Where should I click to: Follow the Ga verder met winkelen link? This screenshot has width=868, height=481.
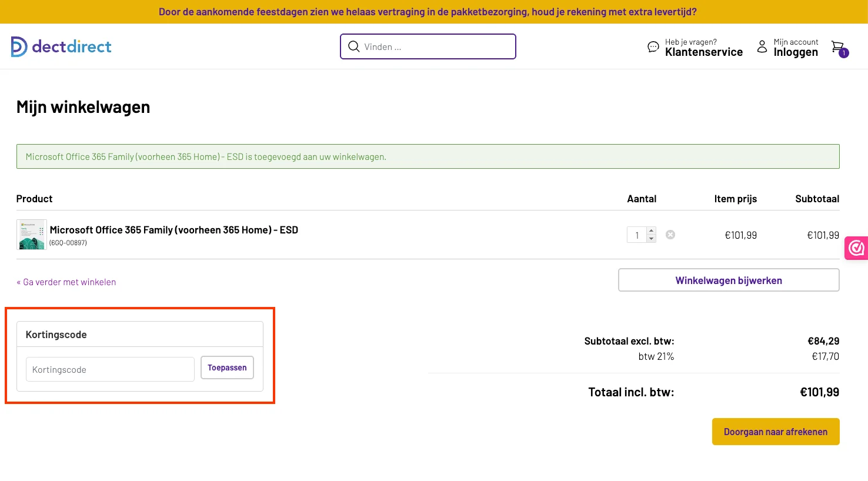(x=66, y=282)
